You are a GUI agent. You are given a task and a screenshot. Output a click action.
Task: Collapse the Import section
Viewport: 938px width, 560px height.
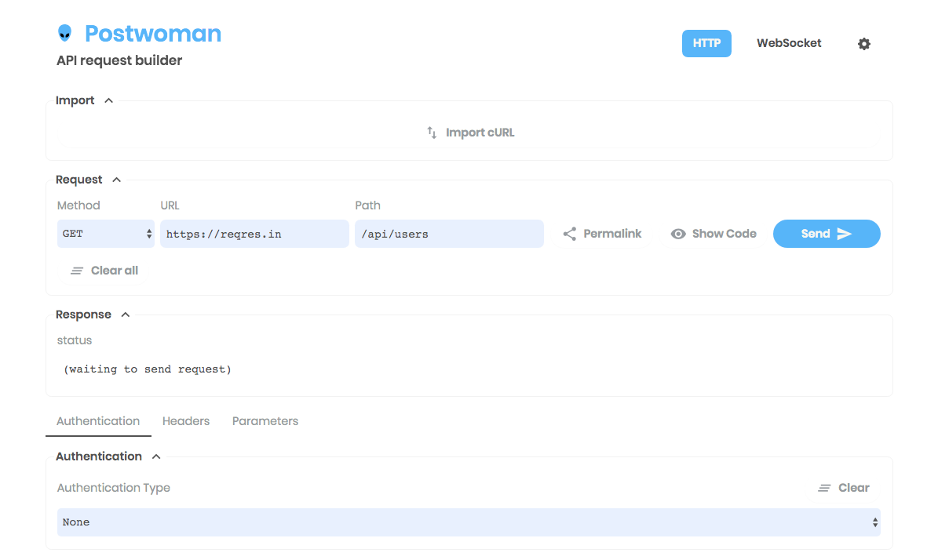point(109,100)
